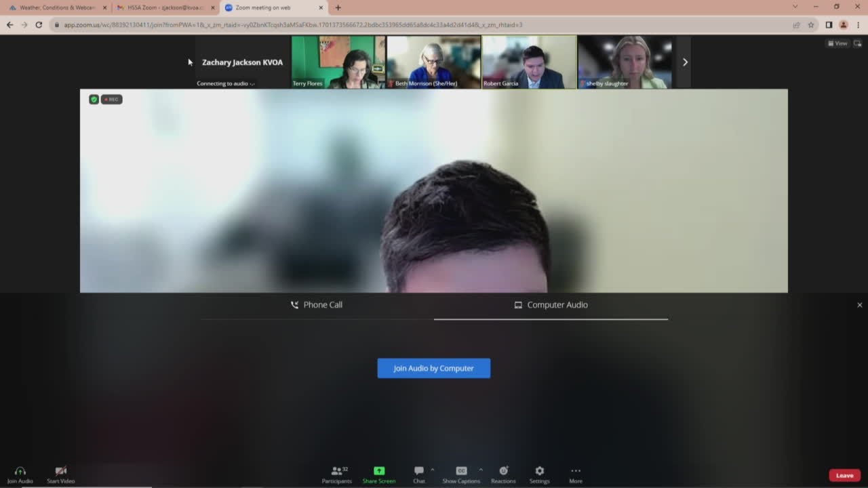Start video with the camera icon
This screenshot has height=488, width=868.
point(60,471)
